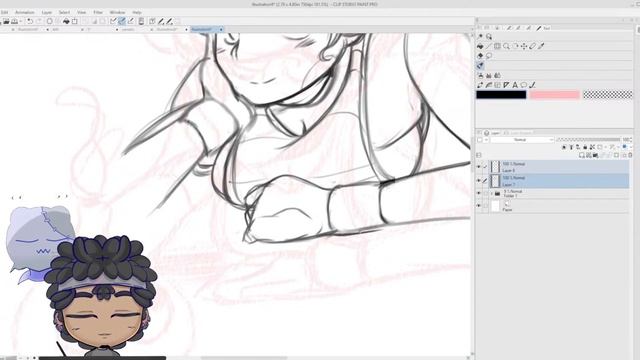Select the straight Line tool icon
Viewport: 640px width, 360px height.
(x=489, y=46)
